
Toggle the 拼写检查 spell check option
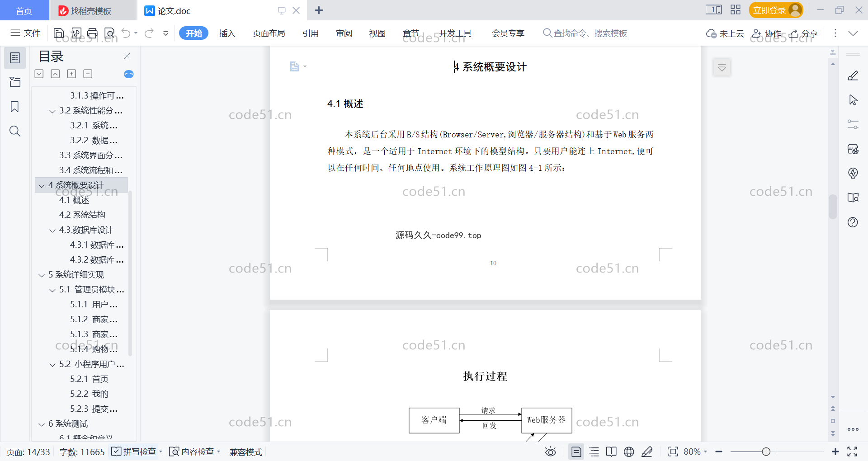point(137,452)
